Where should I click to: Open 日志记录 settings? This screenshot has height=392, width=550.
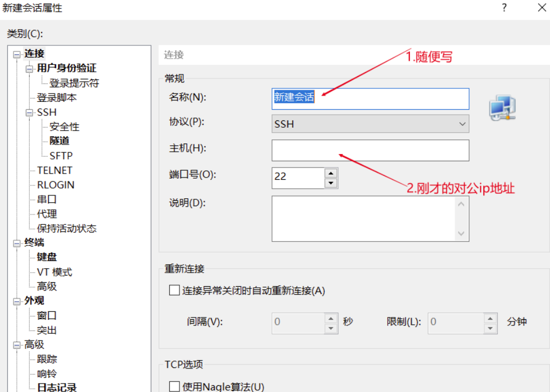(x=57, y=387)
